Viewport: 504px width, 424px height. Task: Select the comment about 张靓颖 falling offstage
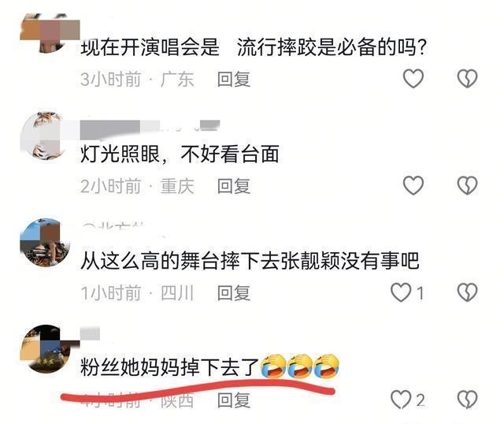250,261
